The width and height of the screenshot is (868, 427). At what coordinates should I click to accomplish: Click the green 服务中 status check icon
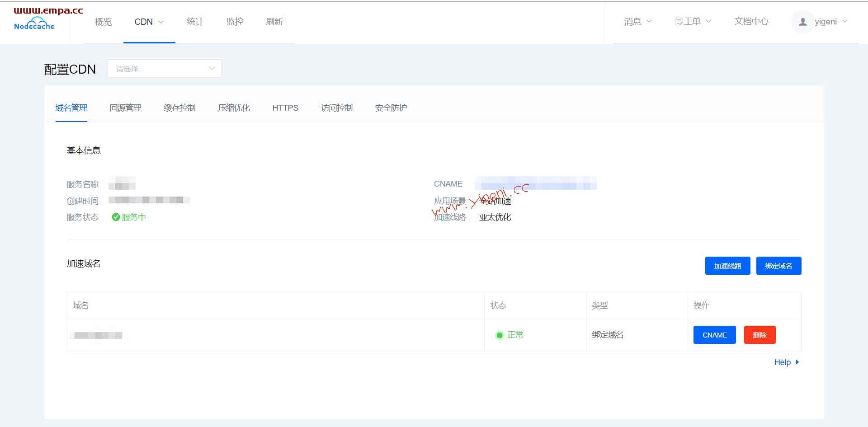116,217
